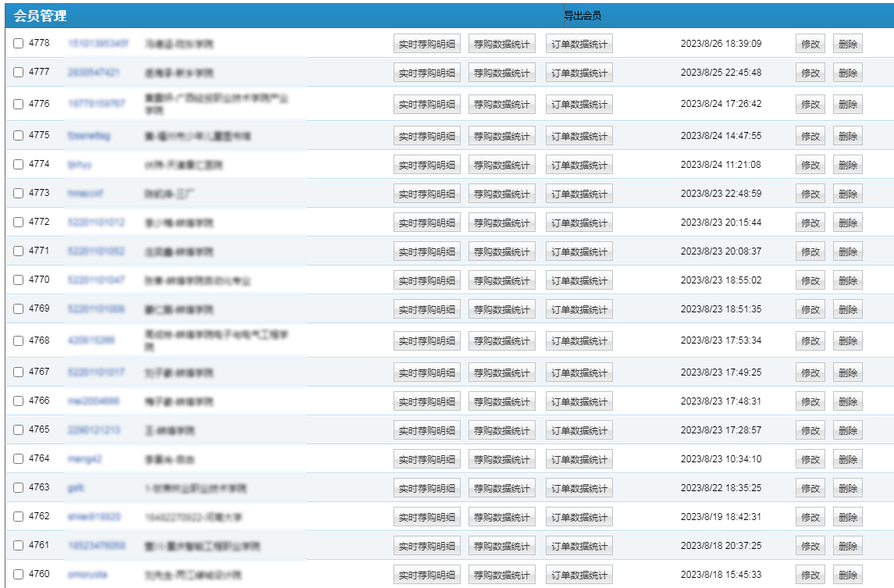Delete member 4774 using the 删除 button
The height and width of the screenshot is (588, 894).
tap(847, 166)
